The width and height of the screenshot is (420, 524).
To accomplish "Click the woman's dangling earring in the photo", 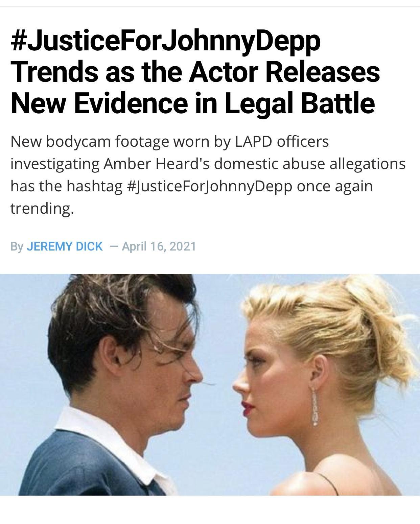I will (314, 406).
